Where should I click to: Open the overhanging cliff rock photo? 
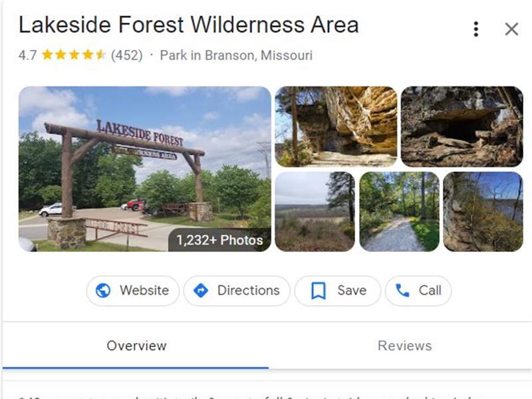(x=336, y=126)
